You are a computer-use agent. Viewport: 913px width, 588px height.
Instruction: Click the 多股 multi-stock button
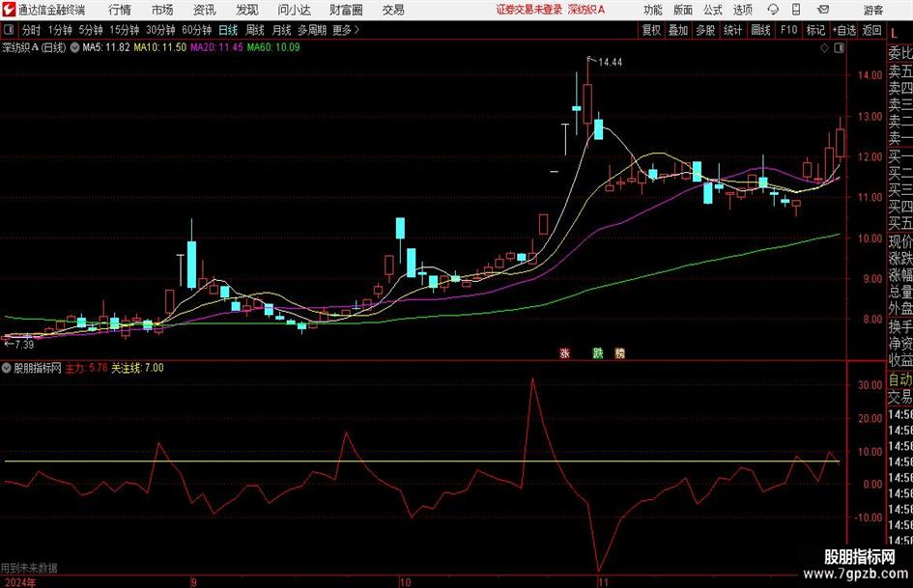[x=705, y=30]
